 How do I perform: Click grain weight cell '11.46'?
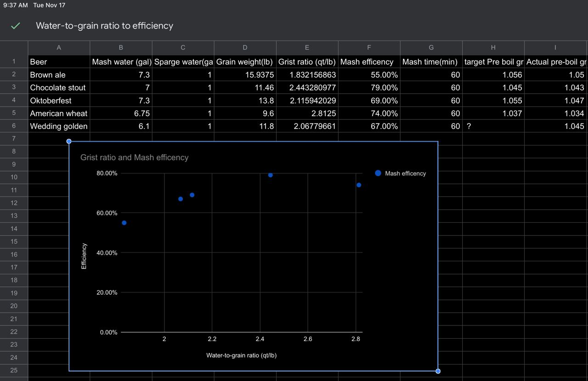pos(245,87)
